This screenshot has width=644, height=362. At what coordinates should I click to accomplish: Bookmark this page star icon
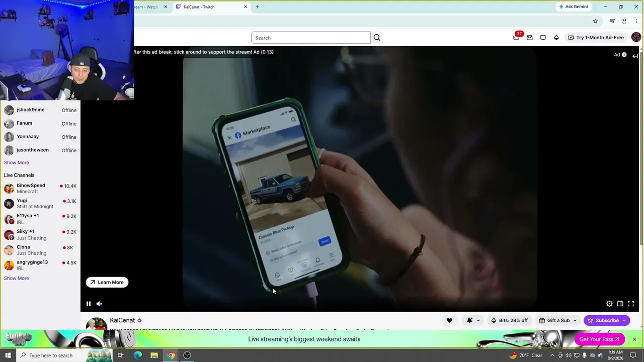pos(595,21)
